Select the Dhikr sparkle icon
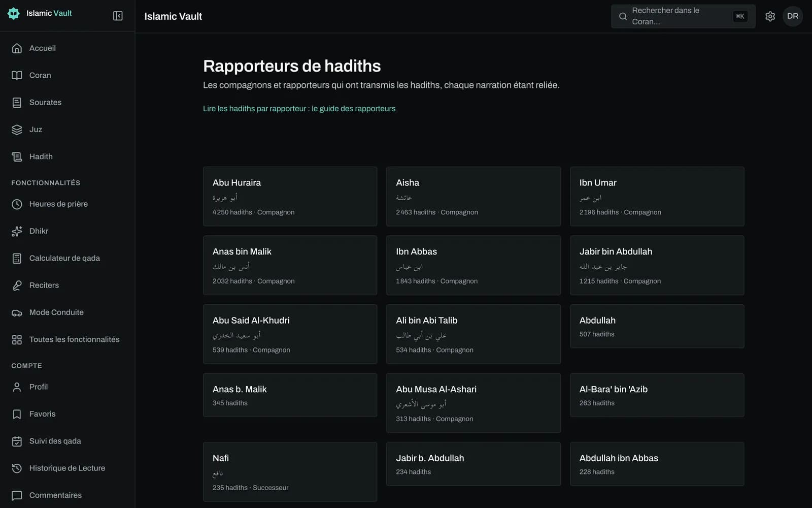The image size is (812, 508). coord(17,231)
